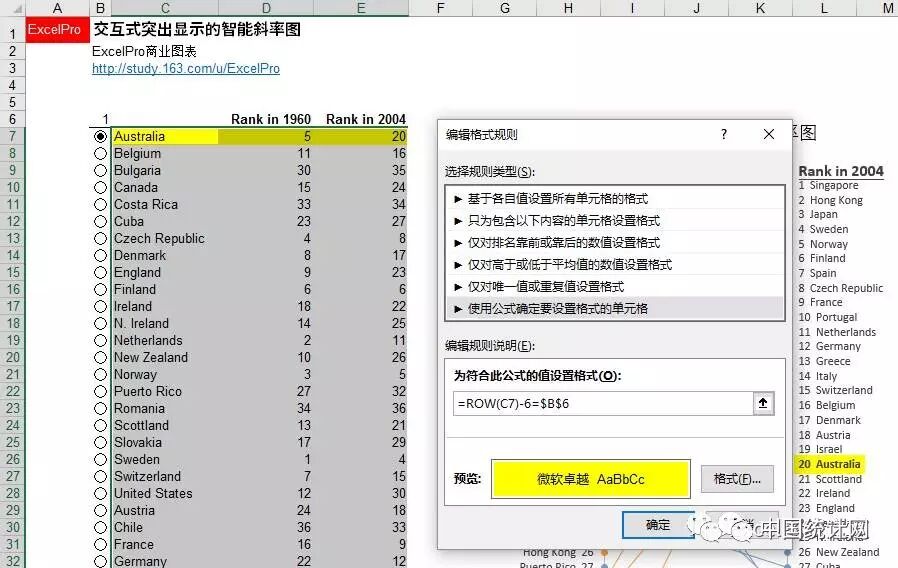Click the 'Puerto Rico' cell in table
This screenshot has width=898, height=568.
pyautogui.click(x=165, y=392)
